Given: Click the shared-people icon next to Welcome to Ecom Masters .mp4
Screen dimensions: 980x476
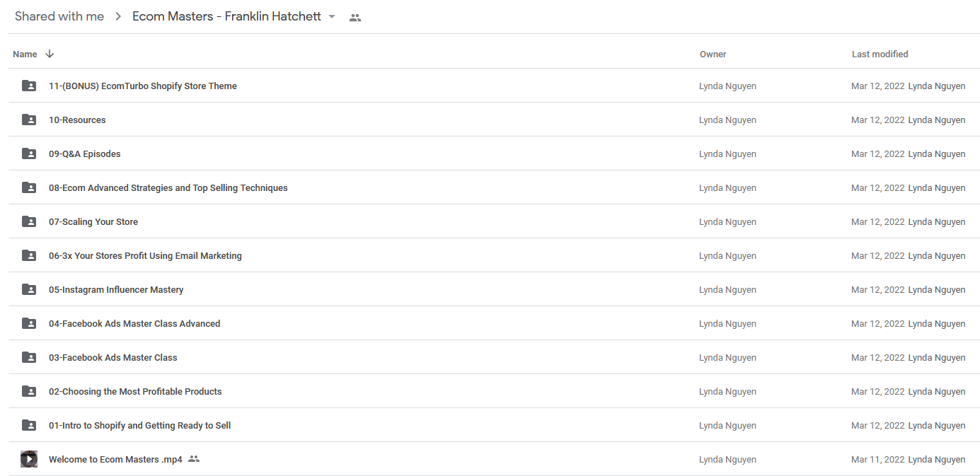Looking at the screenshot, I should (194, 459).
